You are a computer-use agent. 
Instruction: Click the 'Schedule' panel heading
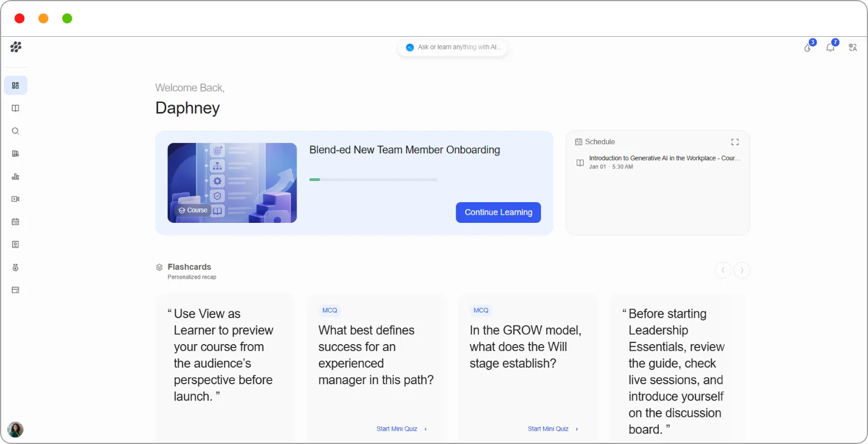pyautogui.click(x=600, y=142)
